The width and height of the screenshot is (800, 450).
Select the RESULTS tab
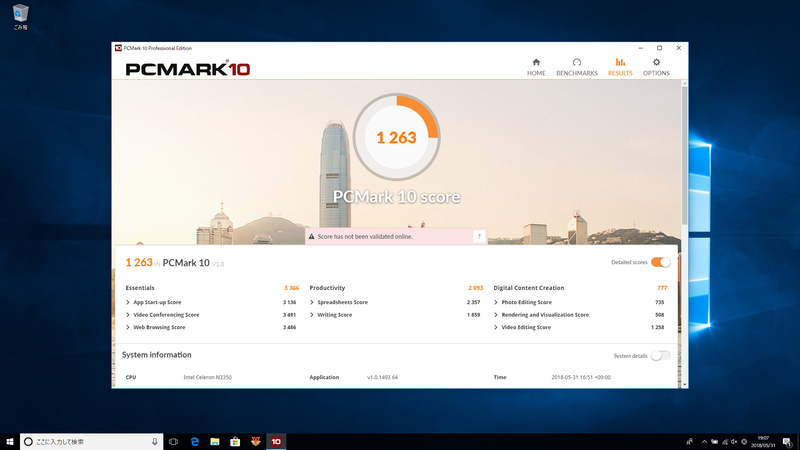pyautogui.click(x=620, y=67)
